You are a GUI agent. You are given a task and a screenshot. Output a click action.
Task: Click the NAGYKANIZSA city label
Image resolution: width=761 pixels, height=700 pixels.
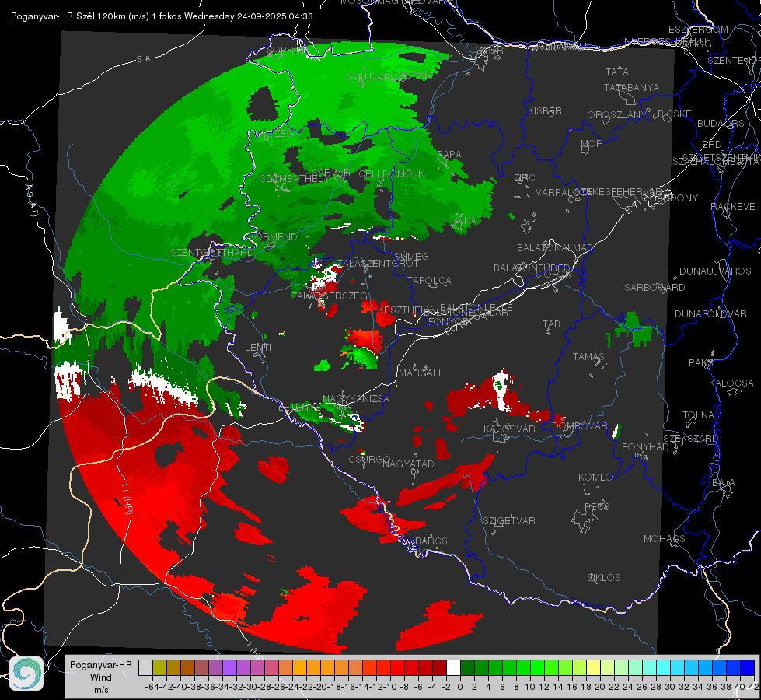click(x=356, y=398)
